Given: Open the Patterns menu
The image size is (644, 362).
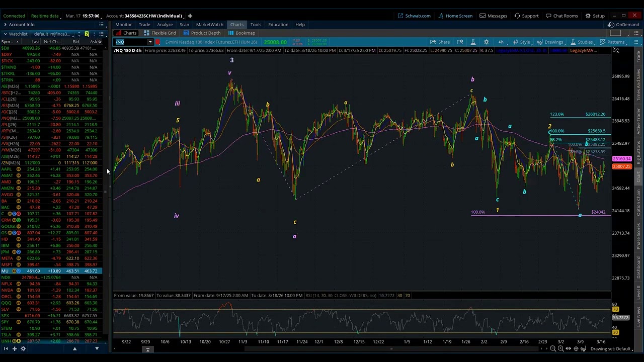Looking at the screenshot, I should (x=612, y=42).
